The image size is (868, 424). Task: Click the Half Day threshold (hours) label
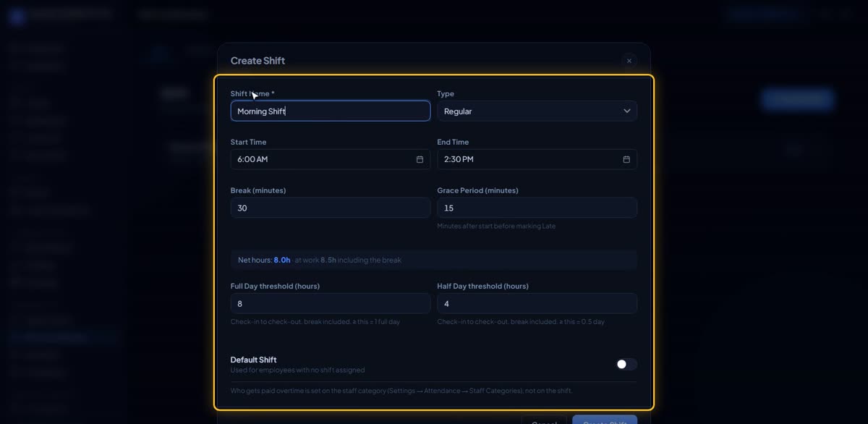(482, 286)
